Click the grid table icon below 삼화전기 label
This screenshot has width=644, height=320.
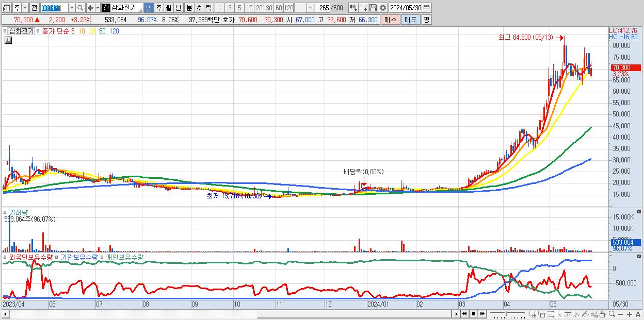(x=8, y=40)
